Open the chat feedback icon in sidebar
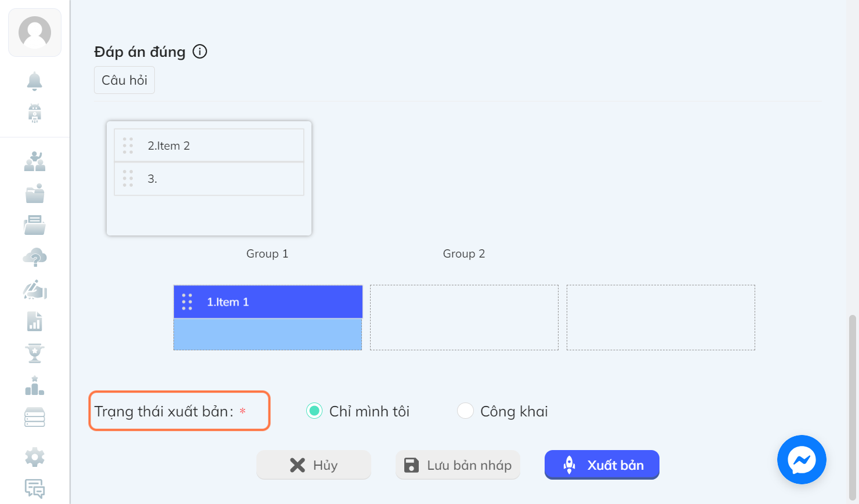This screenshot has height=504, width=859. [35, 488]
